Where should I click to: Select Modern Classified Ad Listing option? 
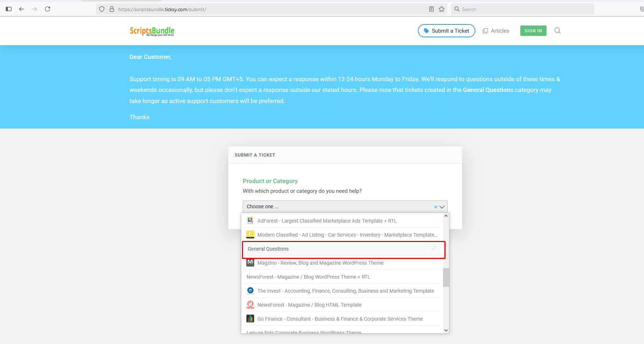(x=342, y=234)
